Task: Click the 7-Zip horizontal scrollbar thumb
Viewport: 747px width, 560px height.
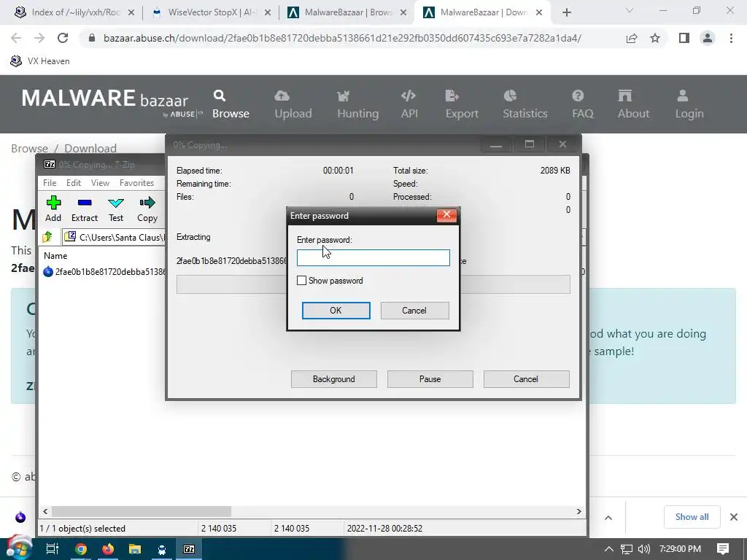Action: (x=142, y=511)
